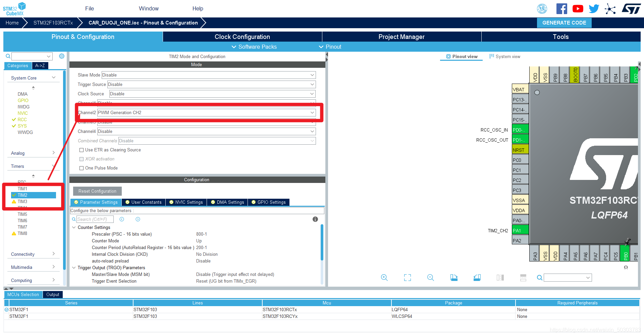
Task: Open the Channel4 dropdown
Action: pos(207,131)
